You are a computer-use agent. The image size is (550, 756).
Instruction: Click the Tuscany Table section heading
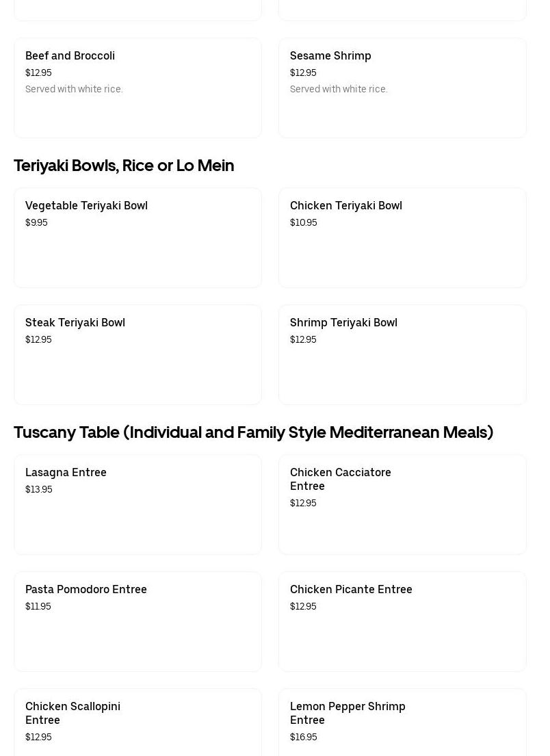coord(253,432)
